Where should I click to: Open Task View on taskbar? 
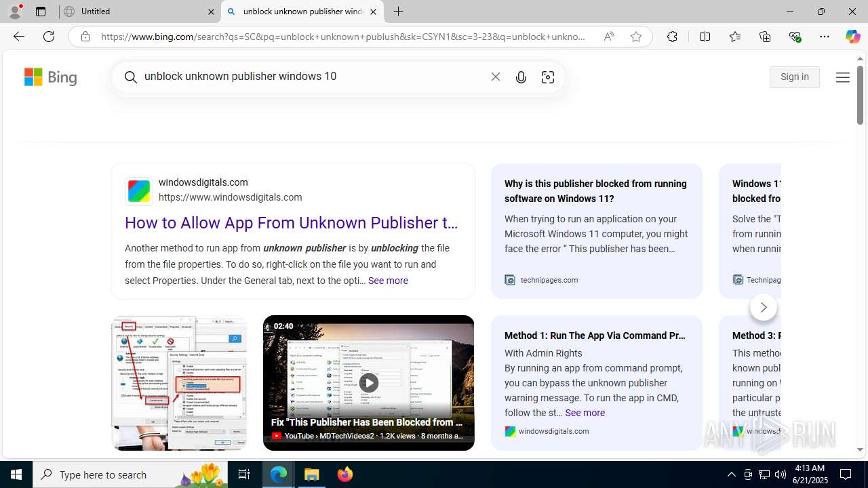click(244, 474)
